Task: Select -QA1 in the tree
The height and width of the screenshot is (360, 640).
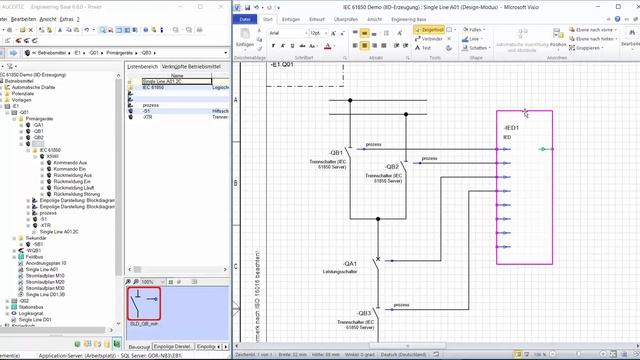Action: click(38, 125)
